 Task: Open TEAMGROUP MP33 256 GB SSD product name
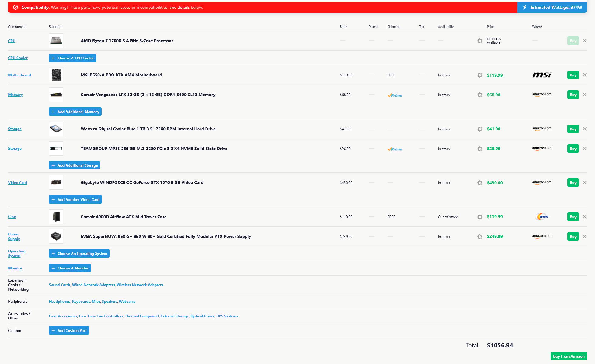[x=154, y=149]
